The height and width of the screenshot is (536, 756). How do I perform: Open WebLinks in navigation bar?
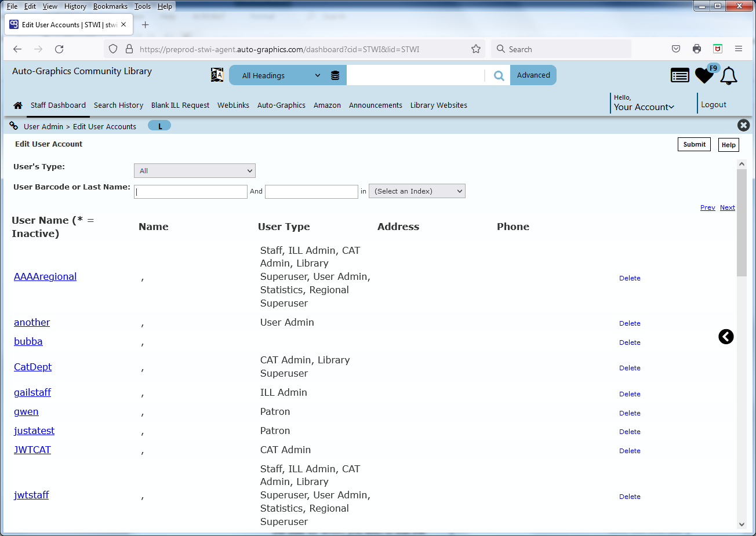pos(233,105)
